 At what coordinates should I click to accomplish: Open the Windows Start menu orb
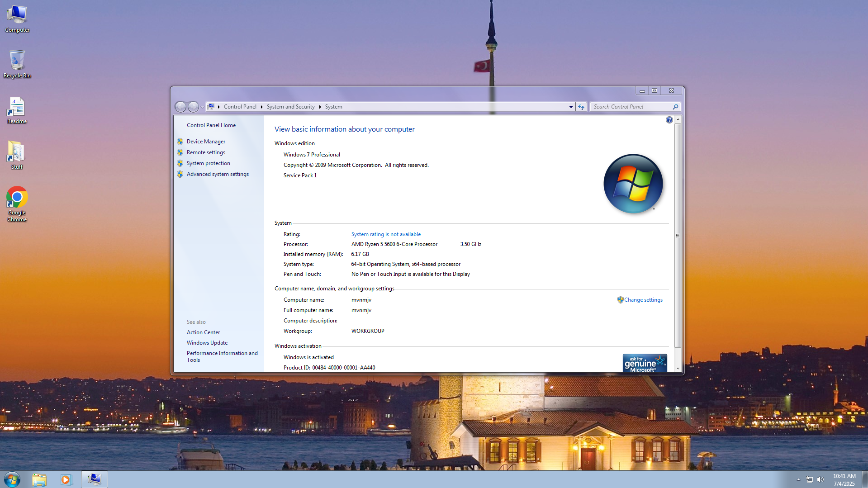click(x=12, y=479)
